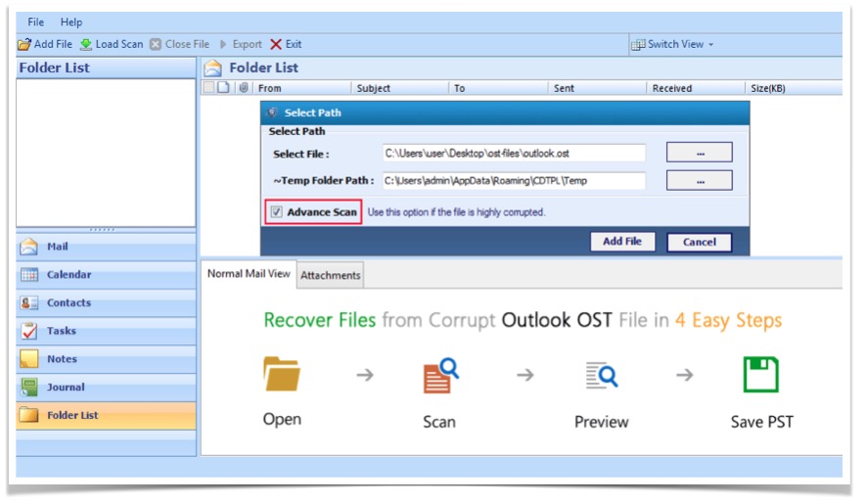
Task: Click the Load Scan toolbar icon
Action: click(x=86, y=44)
